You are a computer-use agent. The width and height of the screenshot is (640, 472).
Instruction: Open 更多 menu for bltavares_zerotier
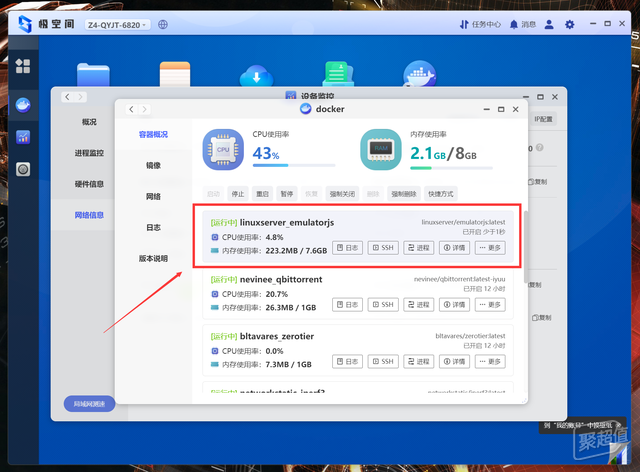490,361
